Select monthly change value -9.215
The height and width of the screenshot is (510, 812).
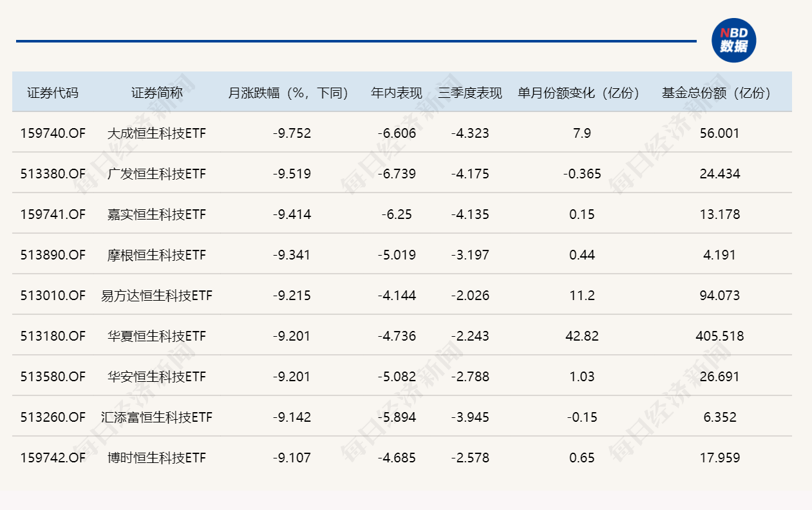(292, 296)
